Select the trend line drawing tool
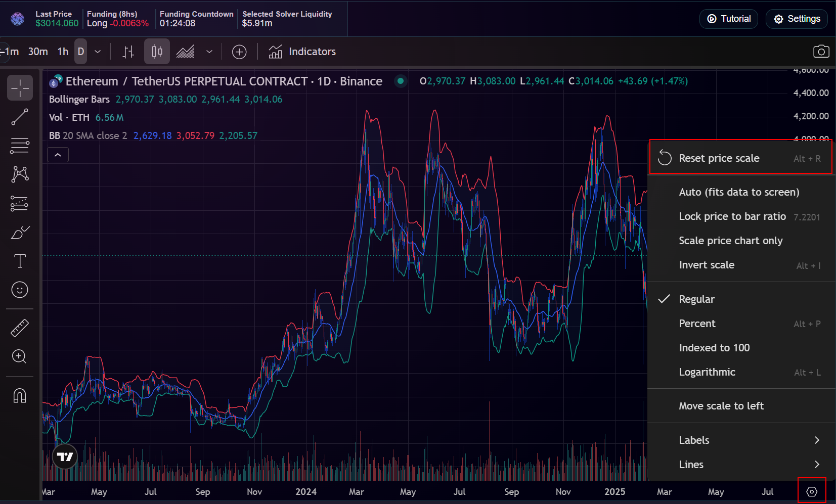 (x=20, y=117)
